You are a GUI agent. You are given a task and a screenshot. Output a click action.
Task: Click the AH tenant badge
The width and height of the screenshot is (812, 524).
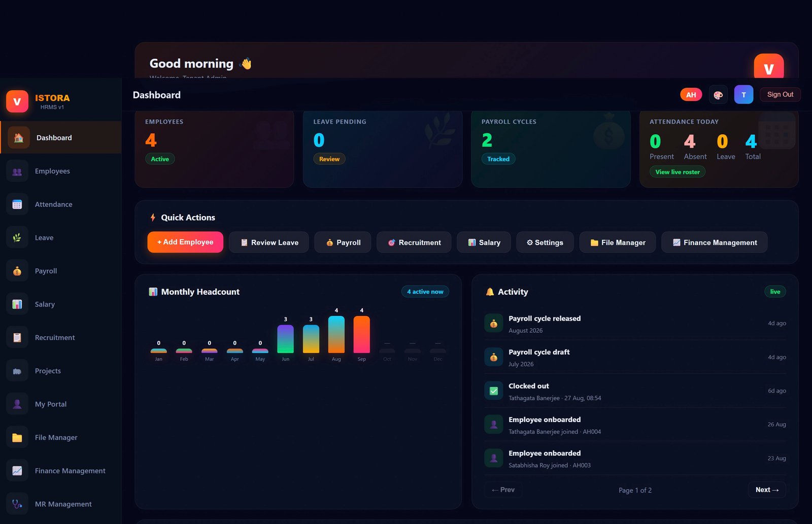point(691,95)
